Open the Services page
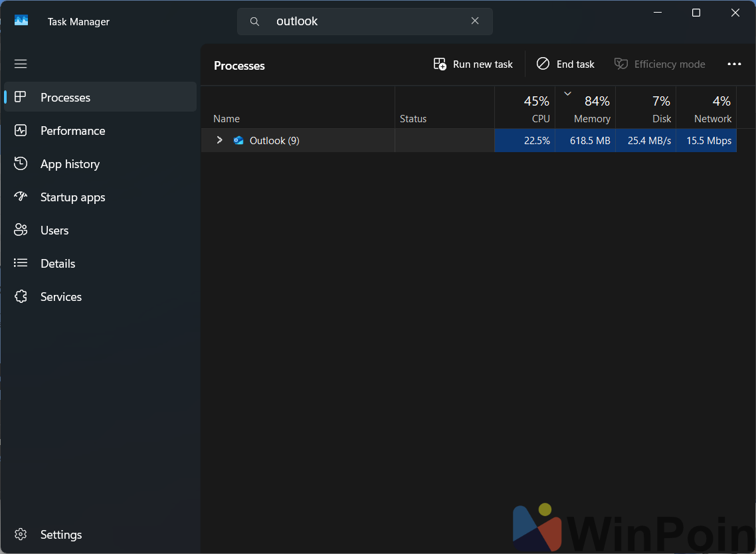This screenshot has width=756, height=554. [100, 296]
